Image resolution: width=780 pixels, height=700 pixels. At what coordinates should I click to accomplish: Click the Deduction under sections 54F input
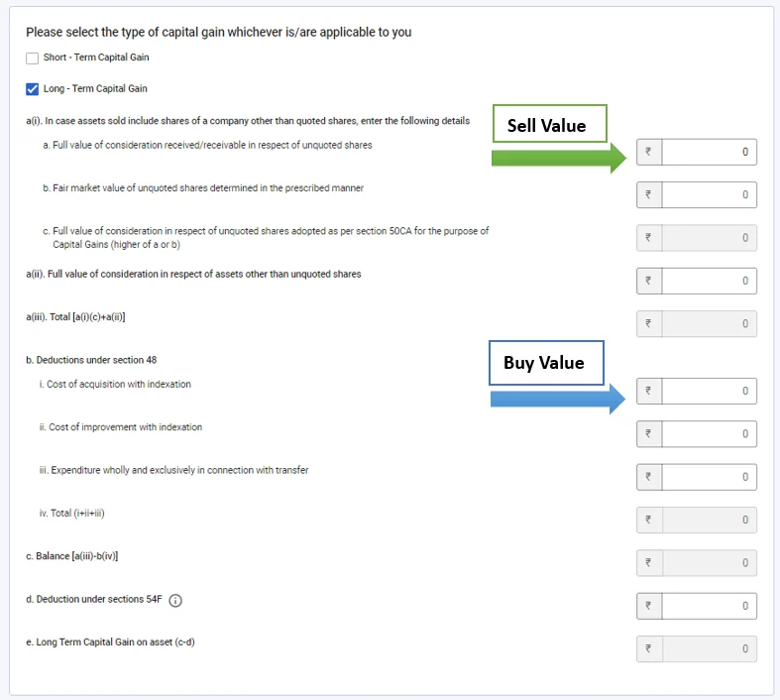[x=708, y=606]
